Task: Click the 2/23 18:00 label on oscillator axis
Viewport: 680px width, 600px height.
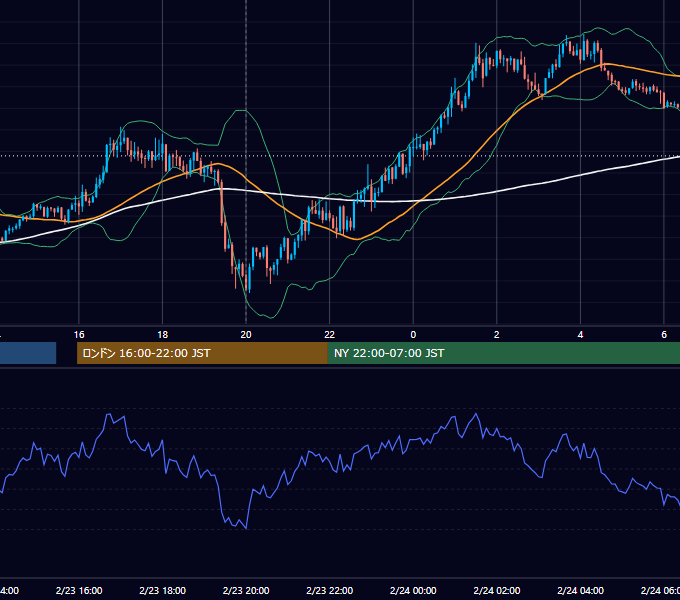Action: point(162,590)
